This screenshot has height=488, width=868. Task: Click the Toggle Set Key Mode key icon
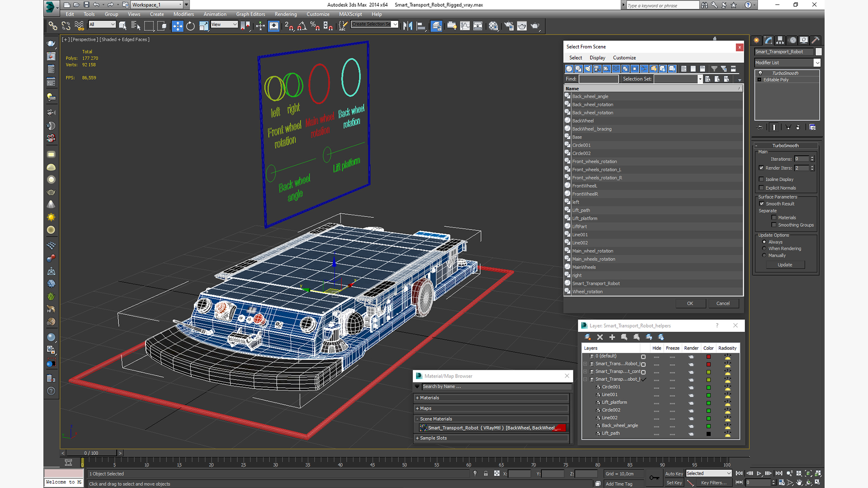(654, 478)
